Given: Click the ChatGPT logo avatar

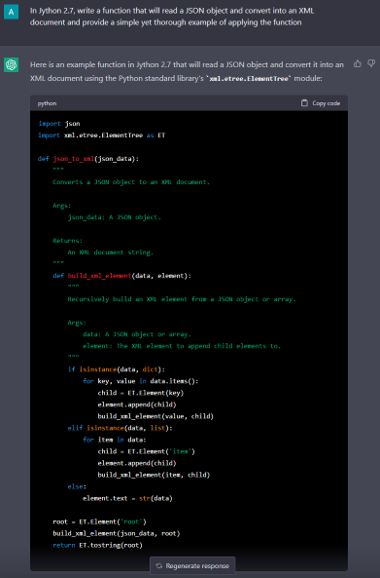Looking at the screenshot, I should point(11,65).
